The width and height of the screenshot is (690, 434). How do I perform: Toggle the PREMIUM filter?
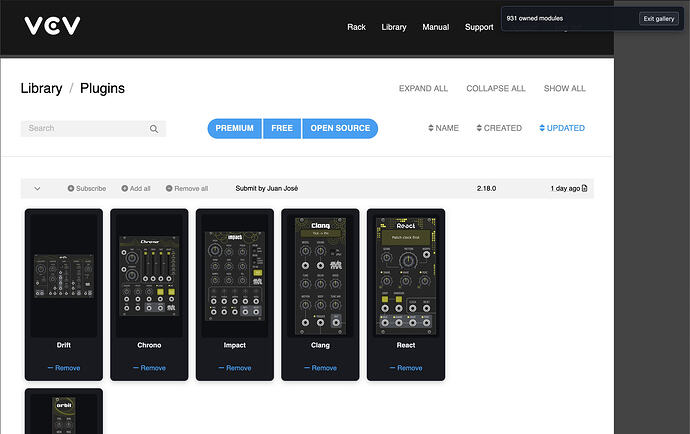pos(235,128)
